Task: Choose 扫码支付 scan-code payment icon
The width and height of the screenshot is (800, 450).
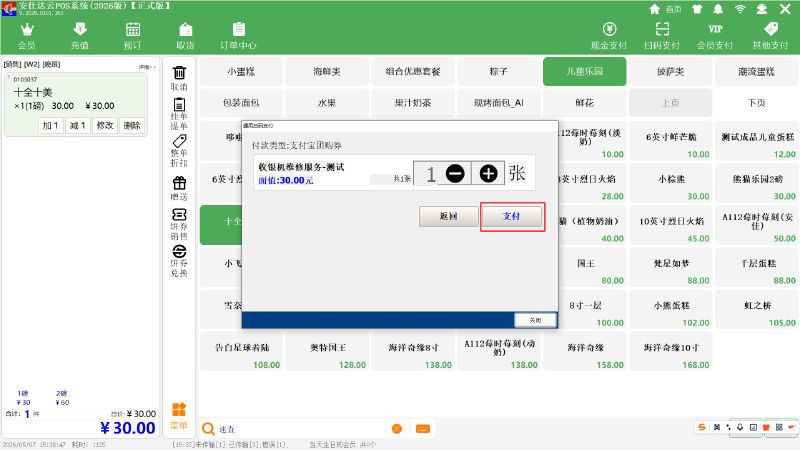Action: tap(662, 36)
